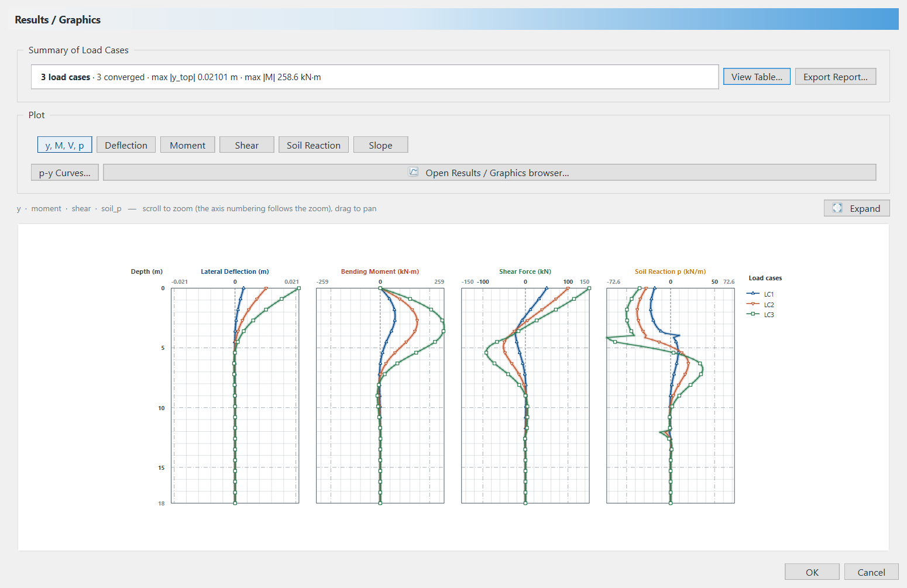Open the p-y Curves dialog
Image resolution: width=907 pixels, height=588 pixels.
click(x=64, y=173)
